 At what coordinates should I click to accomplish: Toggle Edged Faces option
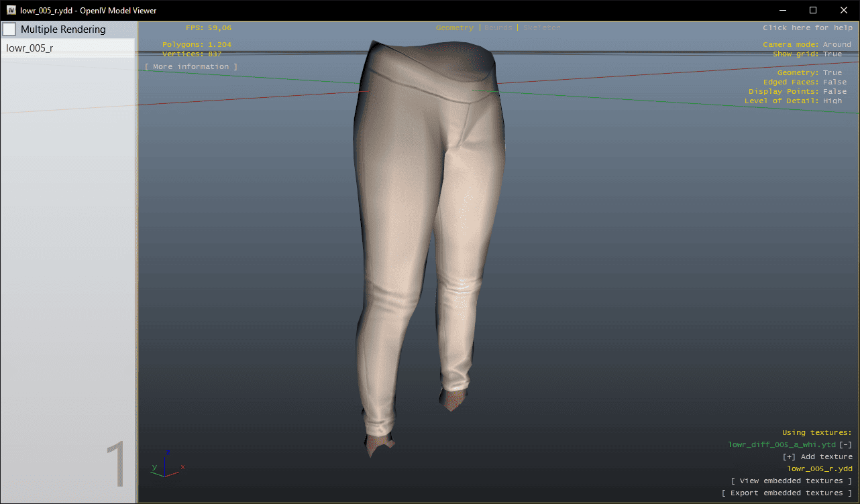(835, 82)
